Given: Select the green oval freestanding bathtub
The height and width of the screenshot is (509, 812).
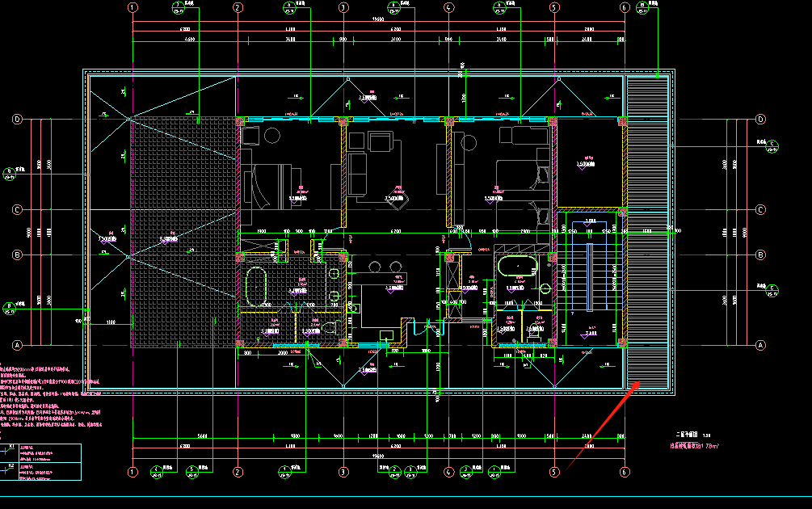Looking at the screenshot, I should tap(256, 286).
